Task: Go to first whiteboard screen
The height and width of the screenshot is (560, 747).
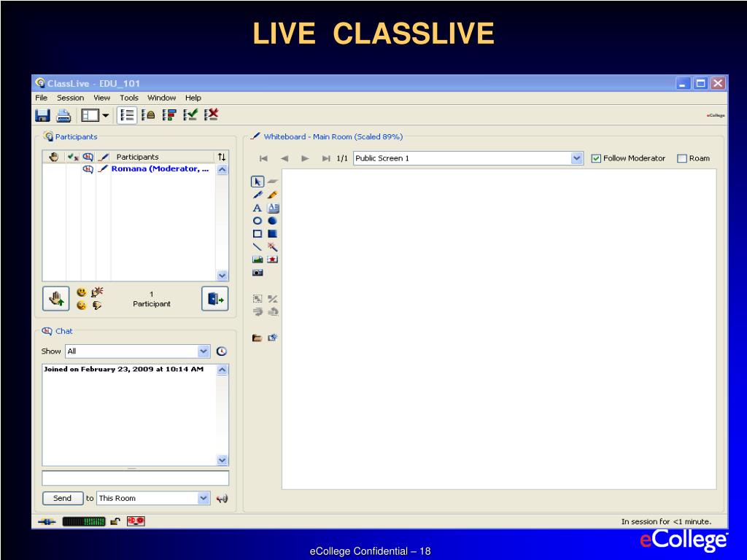Action: (263, 158)
